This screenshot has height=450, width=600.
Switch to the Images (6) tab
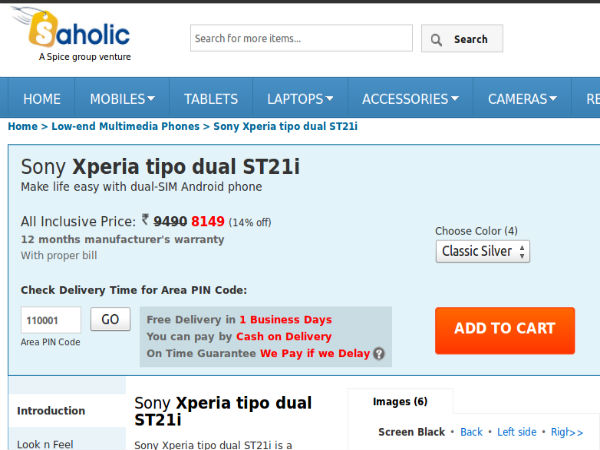tap(400, 402)
